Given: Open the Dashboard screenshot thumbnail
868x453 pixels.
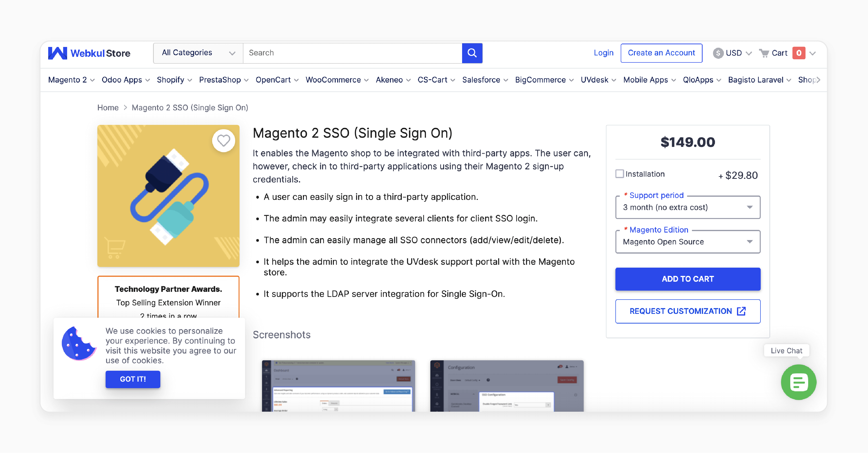Looking at the screenshot, I should 338,386.
